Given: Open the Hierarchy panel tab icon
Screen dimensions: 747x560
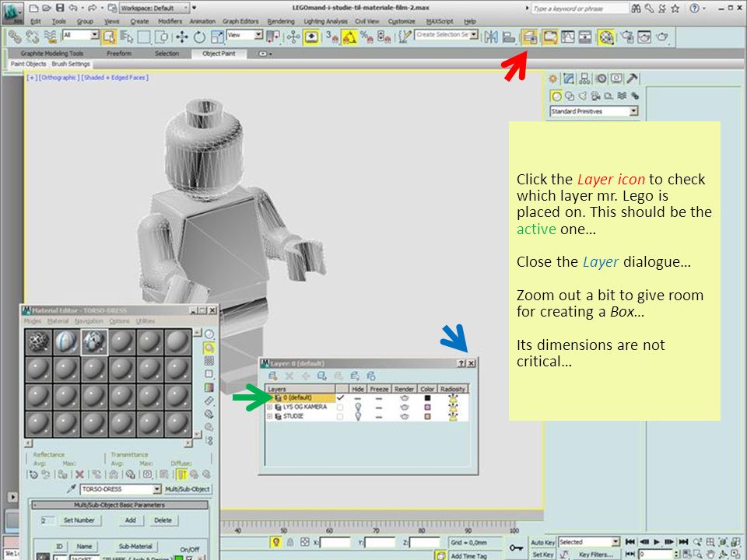Looking at the screenshot, I should (x=584, y=79).
